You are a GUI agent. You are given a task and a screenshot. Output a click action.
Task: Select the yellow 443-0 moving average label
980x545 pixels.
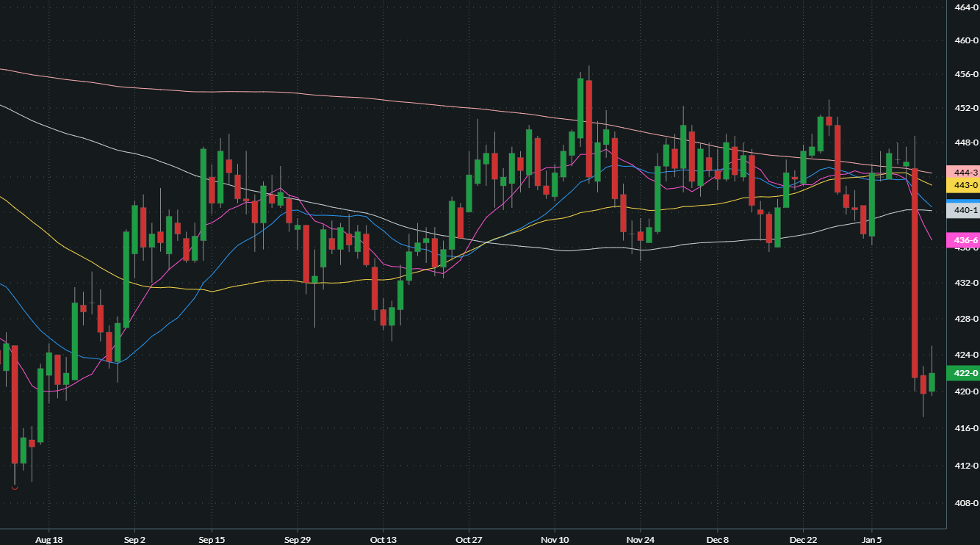click(x=964, y=185)
